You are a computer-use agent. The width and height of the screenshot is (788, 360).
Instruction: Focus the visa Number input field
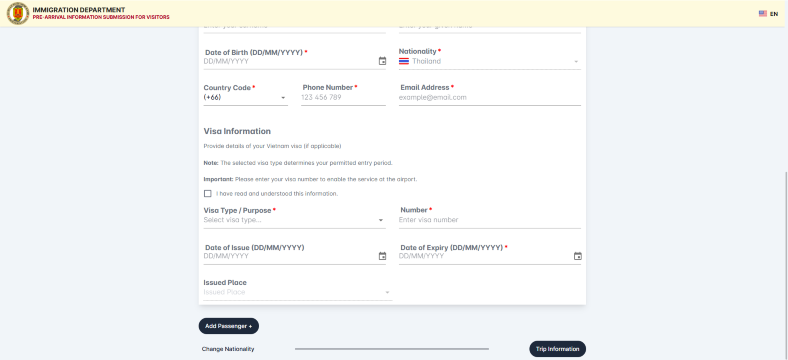(490, 220)
